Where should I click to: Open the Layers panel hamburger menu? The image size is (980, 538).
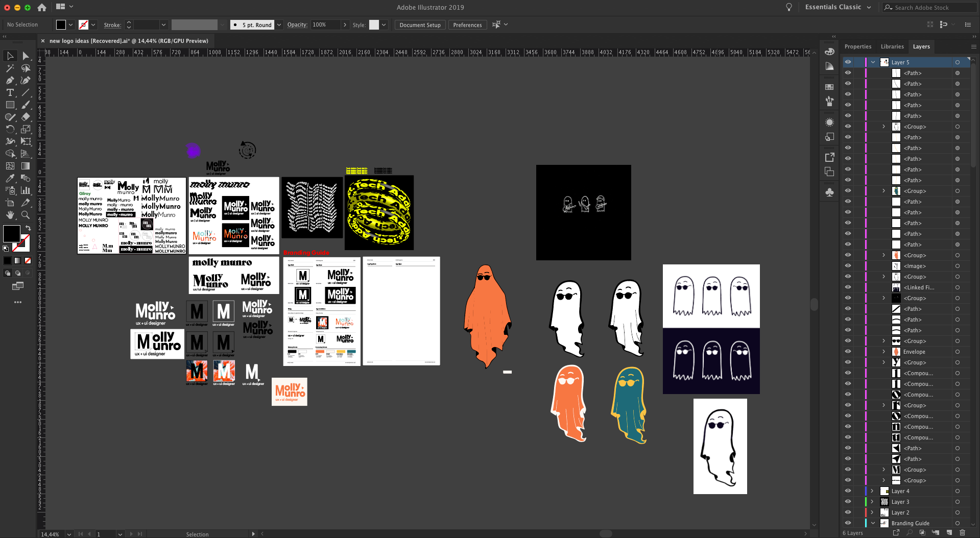974,46
